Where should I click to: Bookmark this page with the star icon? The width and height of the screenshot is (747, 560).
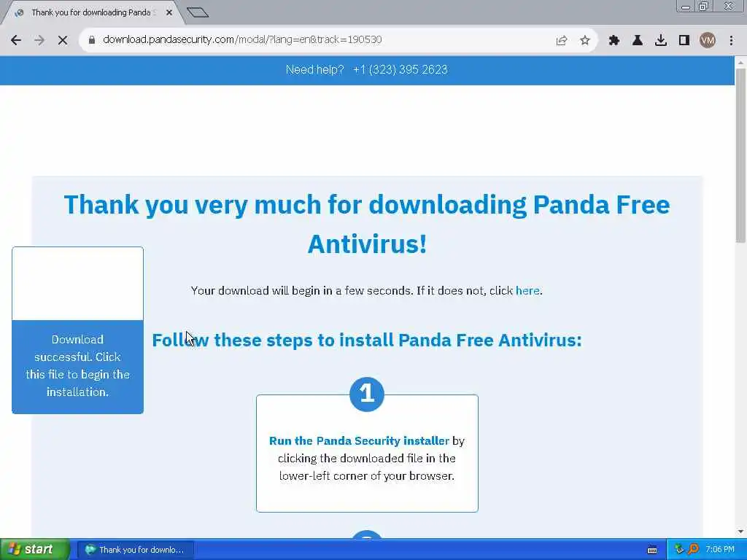(x=585, y=41)
